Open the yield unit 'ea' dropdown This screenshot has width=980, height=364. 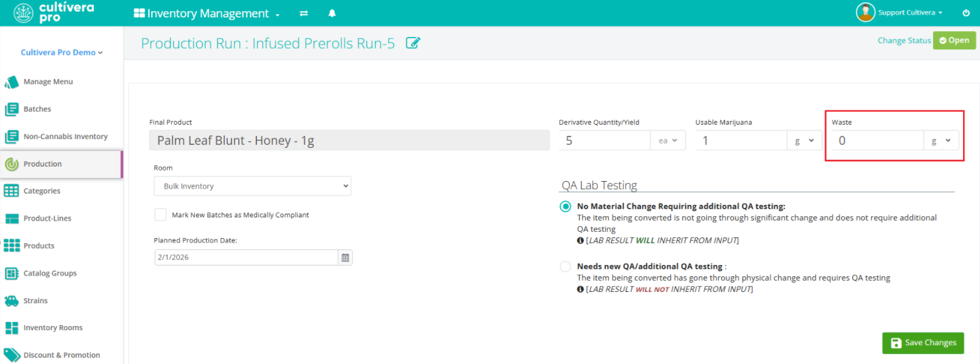(x=668, y=140)
